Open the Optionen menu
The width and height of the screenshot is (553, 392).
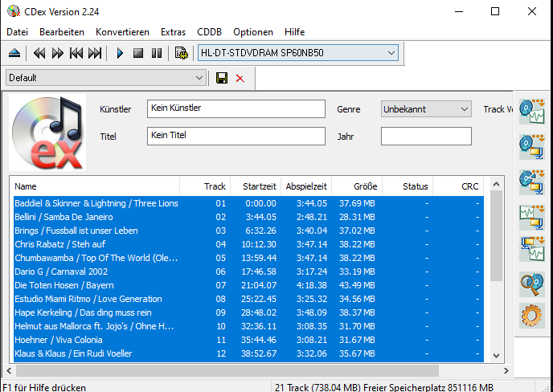click(253, 32)
